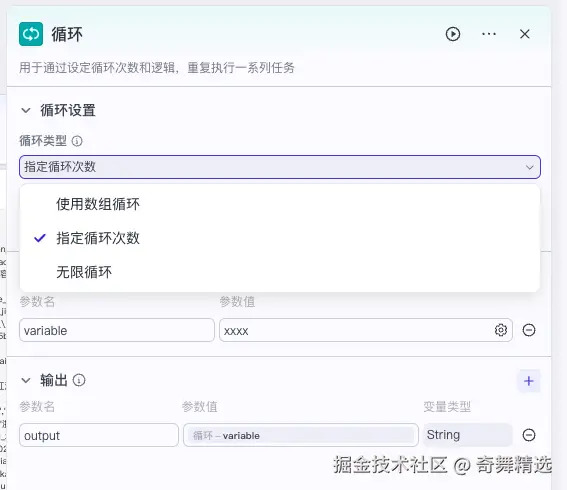Viewport: 567px width, 490px height.
Task: Click the 循环设置 section heading
Action: pyautogui.click(x=68, y=110)
